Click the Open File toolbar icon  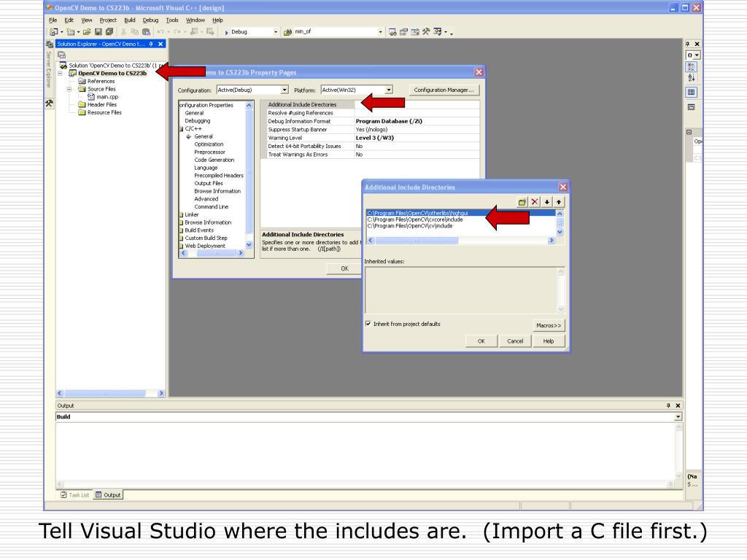(87, 32)
